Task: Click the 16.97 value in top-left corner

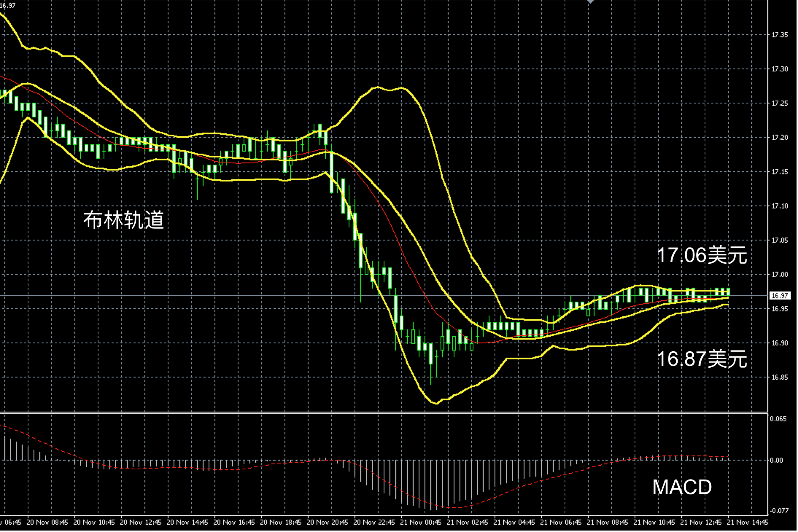Action: coord(8,5)
